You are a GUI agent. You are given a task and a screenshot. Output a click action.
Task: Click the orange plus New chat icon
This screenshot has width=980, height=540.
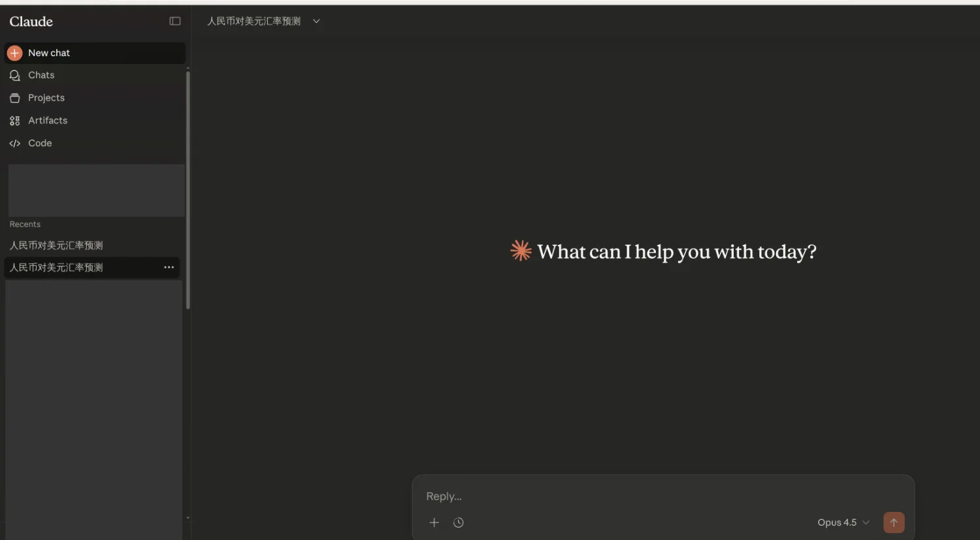tap(15, 53)
